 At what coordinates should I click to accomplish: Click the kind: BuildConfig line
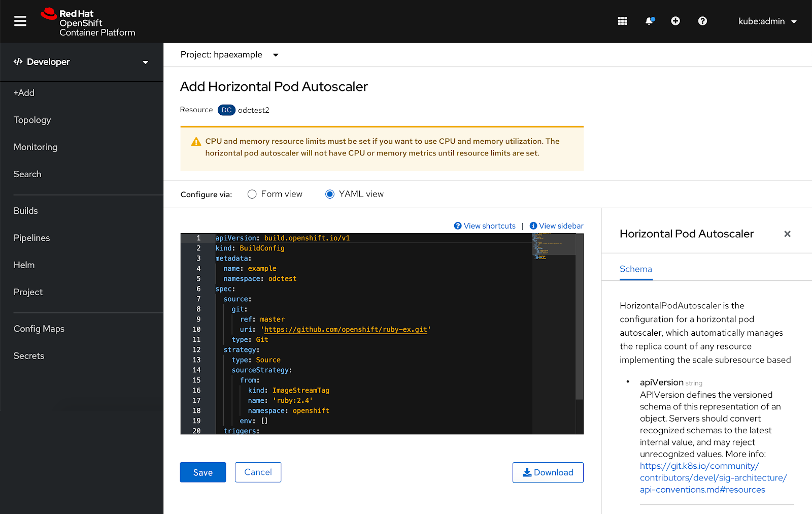coord(250,248)
